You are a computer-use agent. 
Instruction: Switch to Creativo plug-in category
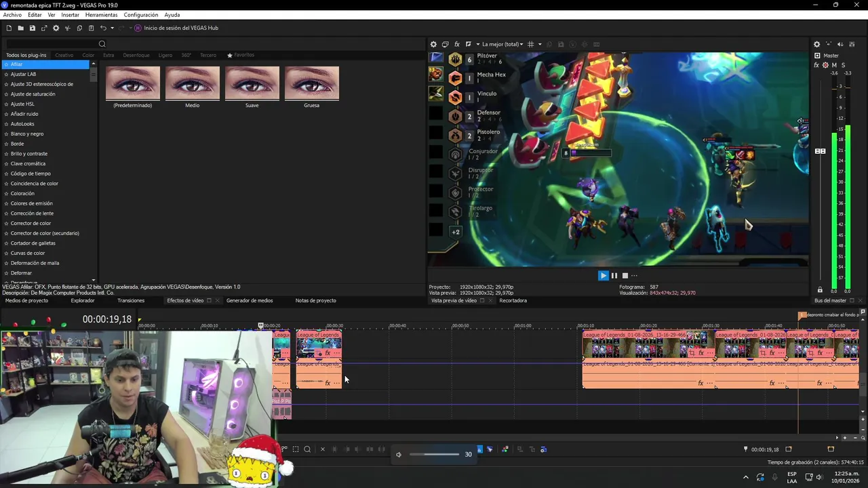pyautogui.click(x=64, y=55)
